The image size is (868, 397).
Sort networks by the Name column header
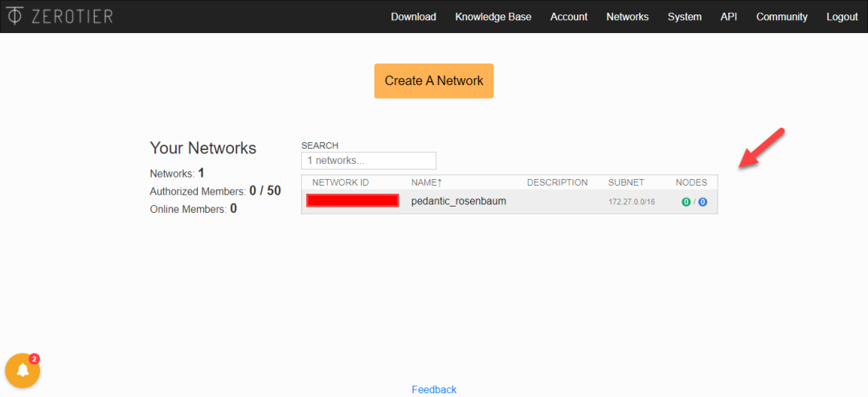tap(427, 182)
